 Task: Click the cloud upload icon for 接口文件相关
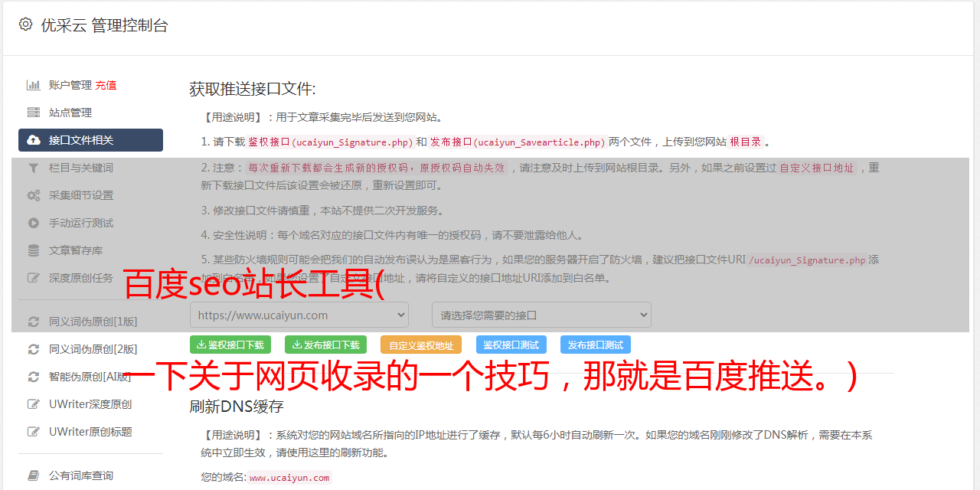point(34,140)
